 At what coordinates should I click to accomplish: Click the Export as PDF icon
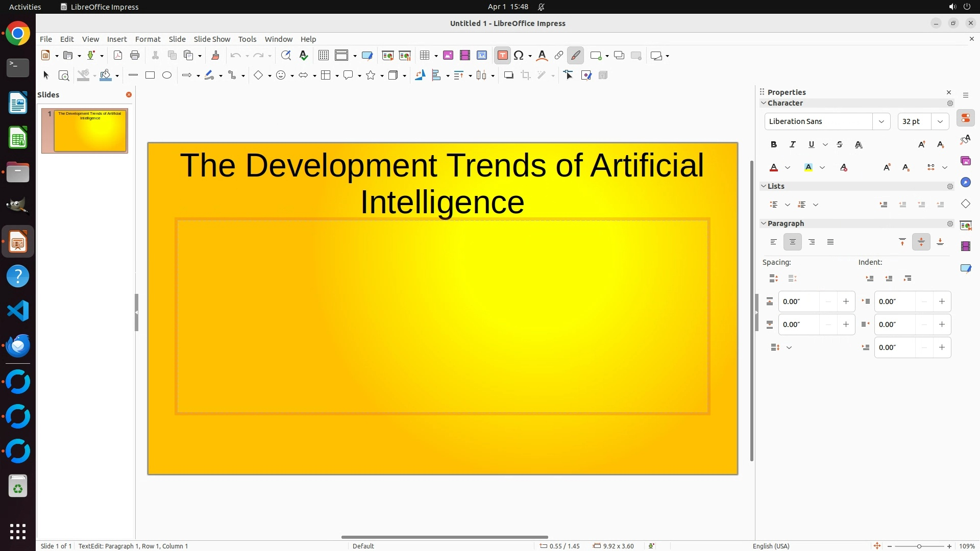[118, 56]
